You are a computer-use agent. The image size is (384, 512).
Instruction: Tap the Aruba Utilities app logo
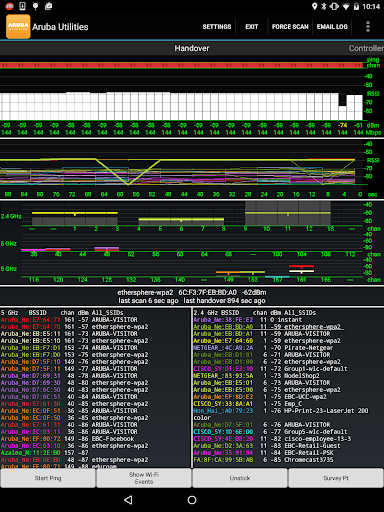[x=18, y=27]
